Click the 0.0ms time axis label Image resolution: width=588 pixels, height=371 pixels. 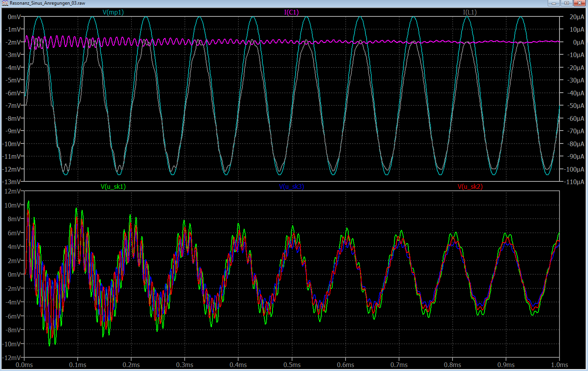24,365
